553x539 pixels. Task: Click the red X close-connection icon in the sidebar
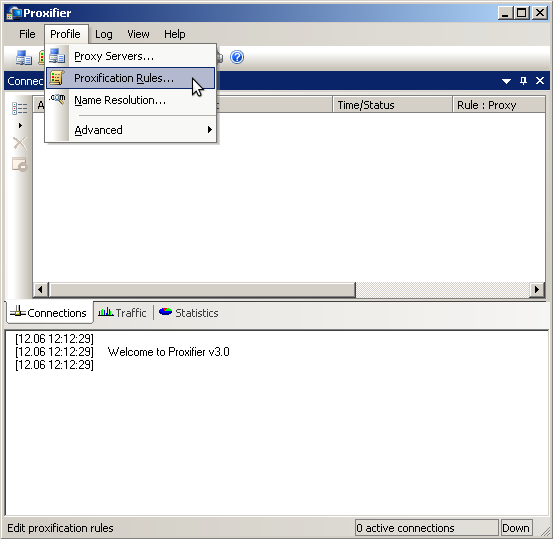point(19,143)
